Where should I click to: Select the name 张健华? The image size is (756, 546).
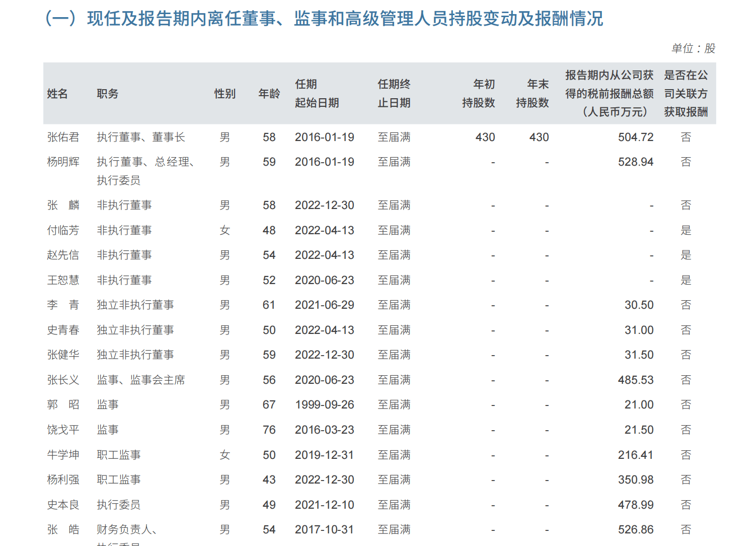click(x=63, y=355)
